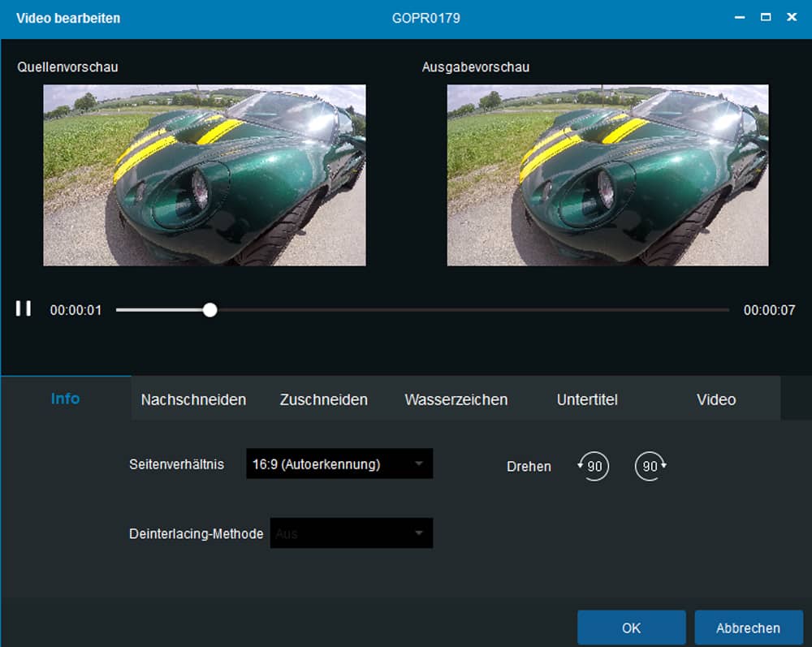
Task: Switch to the Video tab
Action: pos(715,399)
